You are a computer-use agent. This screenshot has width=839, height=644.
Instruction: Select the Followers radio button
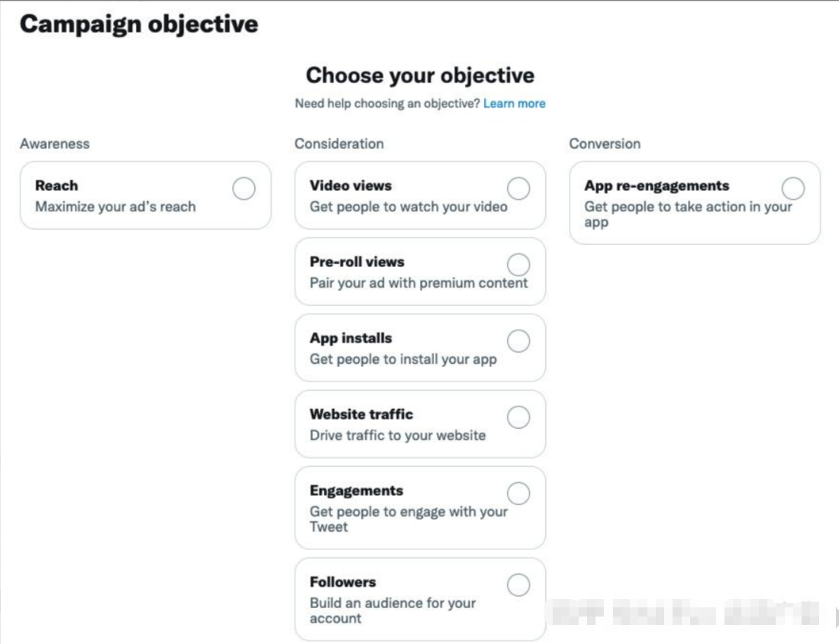[518, 585]
